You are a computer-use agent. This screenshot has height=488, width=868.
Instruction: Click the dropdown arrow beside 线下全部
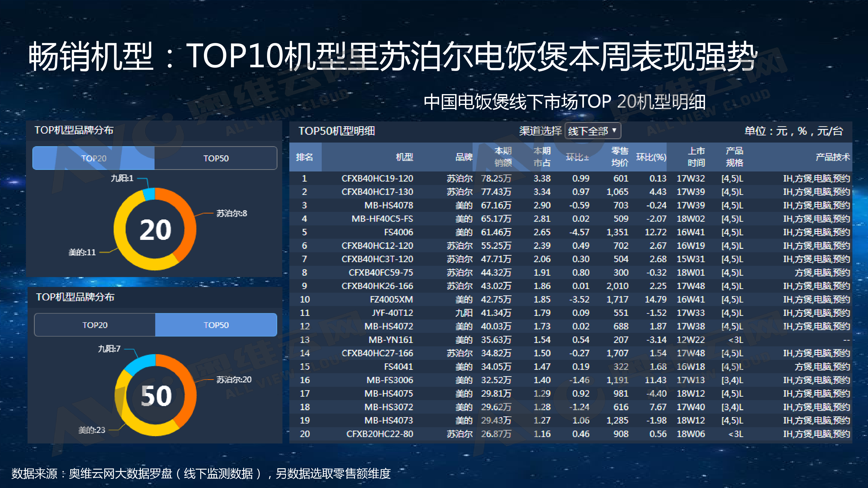pos(614,130)
